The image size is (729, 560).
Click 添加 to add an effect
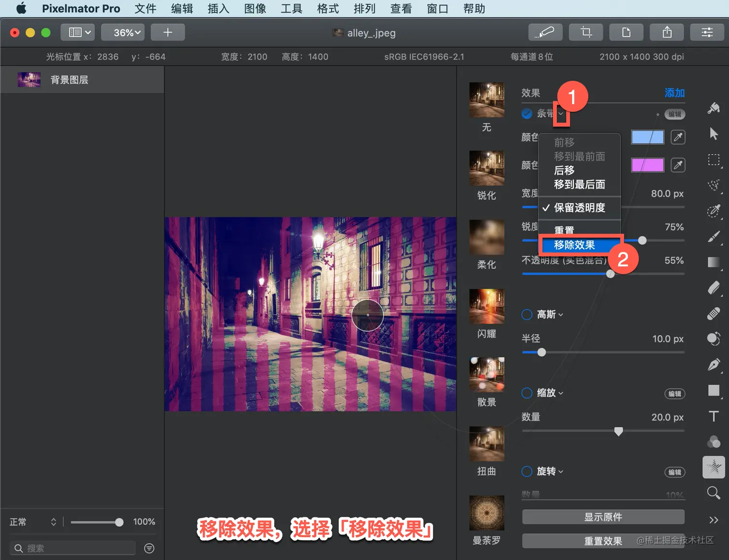point(675,93)
